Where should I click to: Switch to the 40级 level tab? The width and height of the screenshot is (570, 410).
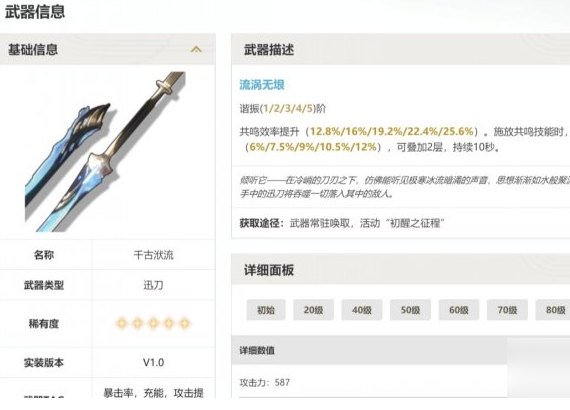[x=362, y=310]
